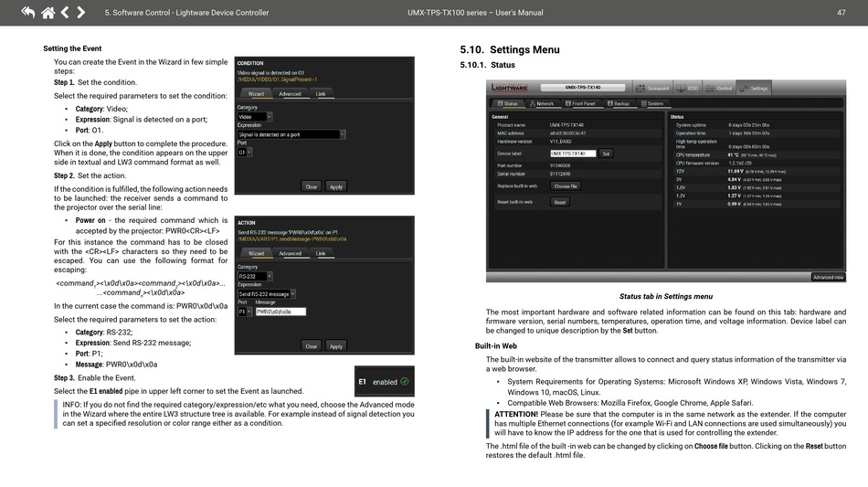Click the Choose file button
The height and width of the screenshot is (487, 868).
point(566,186)
